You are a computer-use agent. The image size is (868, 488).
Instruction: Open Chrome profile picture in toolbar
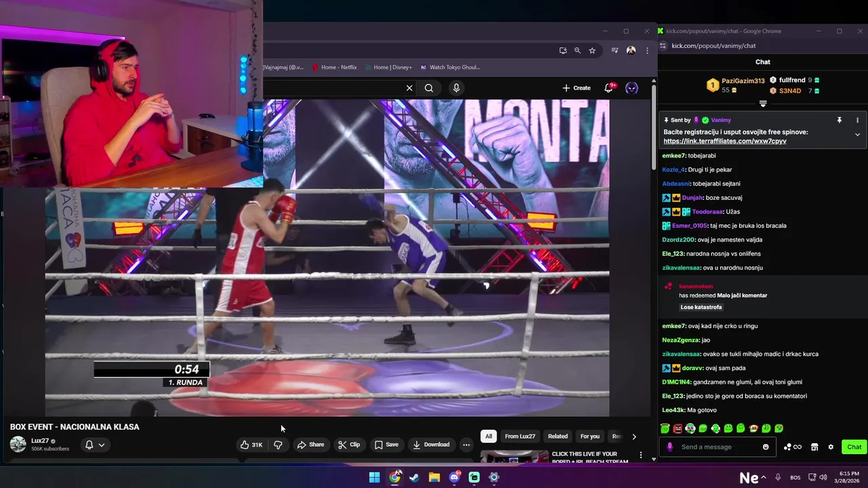[631, 50]
